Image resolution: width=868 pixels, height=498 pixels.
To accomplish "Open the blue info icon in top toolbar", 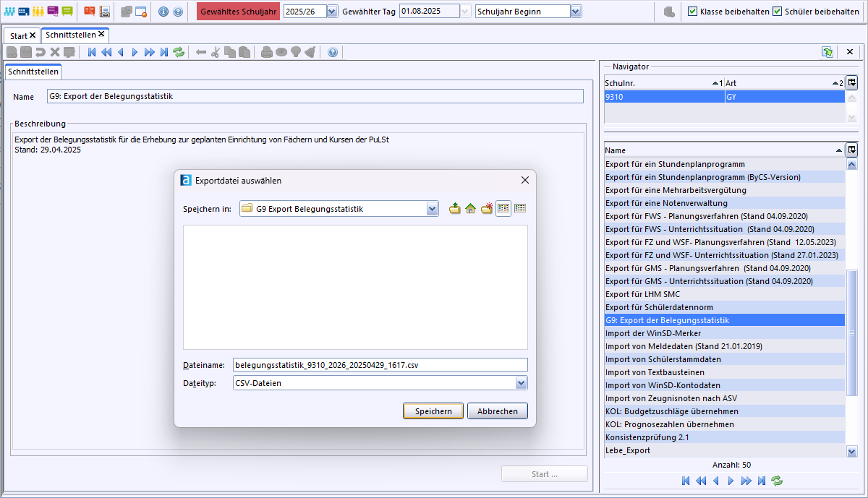I will pos(163,12).
